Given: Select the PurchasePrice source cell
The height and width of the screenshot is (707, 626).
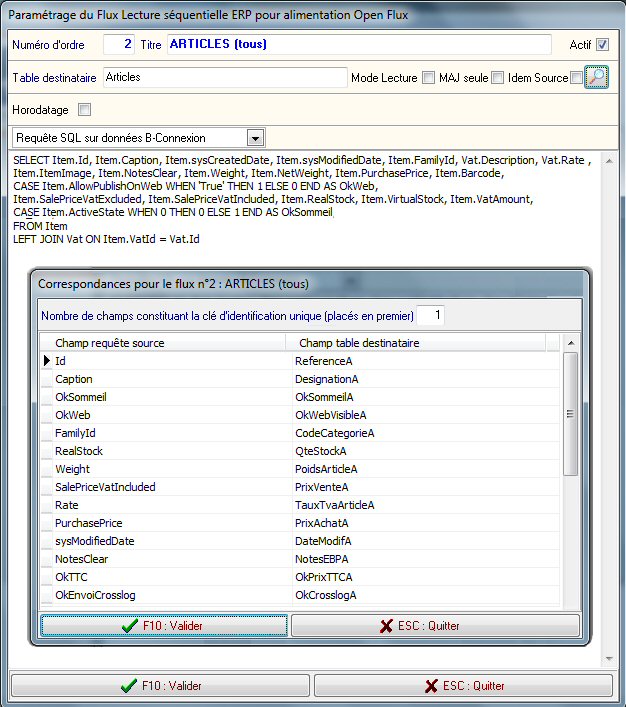Looking at the screenshot, I should (x=172, y=523).
